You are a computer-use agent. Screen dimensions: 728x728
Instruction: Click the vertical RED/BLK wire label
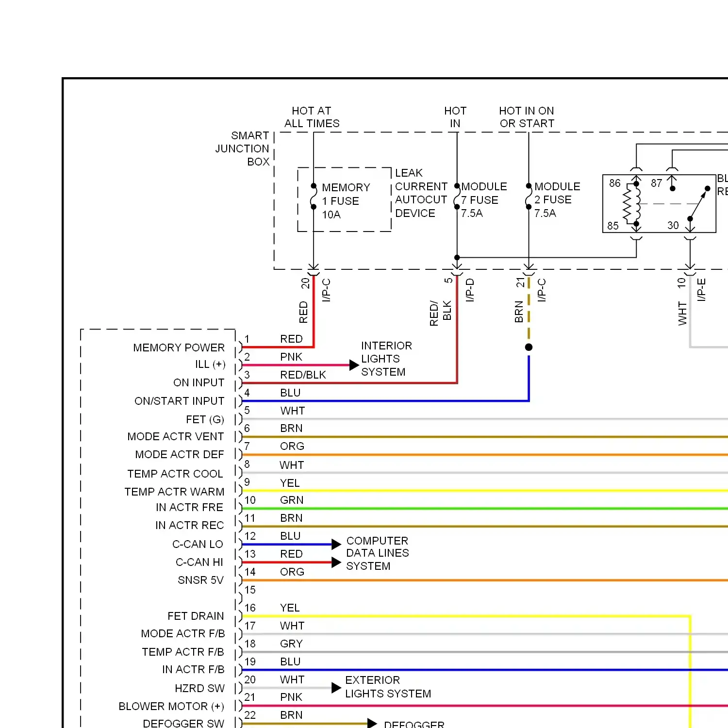(440, 313)
